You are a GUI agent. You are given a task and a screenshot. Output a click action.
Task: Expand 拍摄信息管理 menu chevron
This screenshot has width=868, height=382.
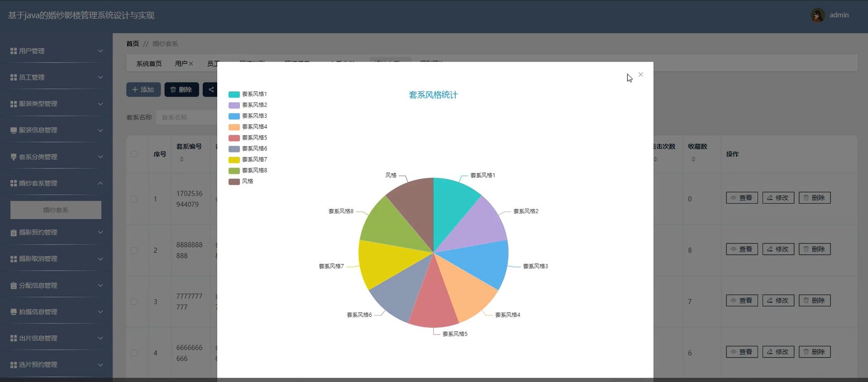coord(100,312)
